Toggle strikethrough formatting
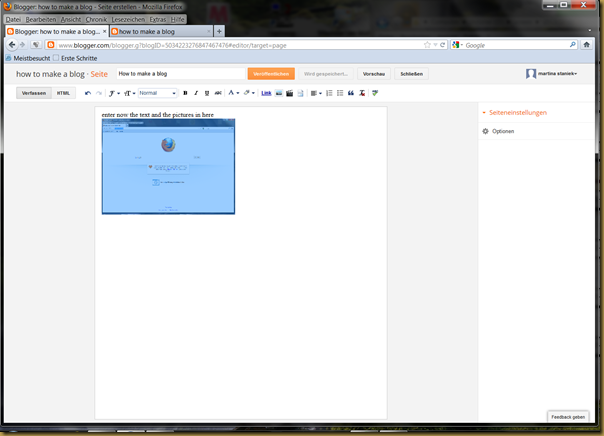This screenshot has height=436, width=604. pyautogui.click(x=218, y=93)
